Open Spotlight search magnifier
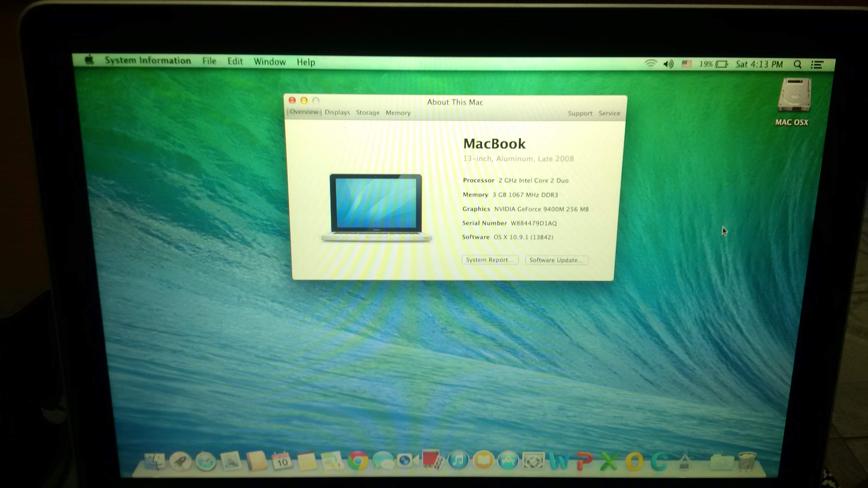 (797, 64)
